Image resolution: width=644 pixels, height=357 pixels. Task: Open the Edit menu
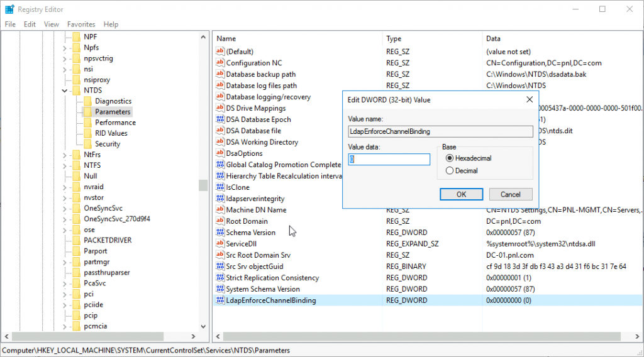[30, 25]
